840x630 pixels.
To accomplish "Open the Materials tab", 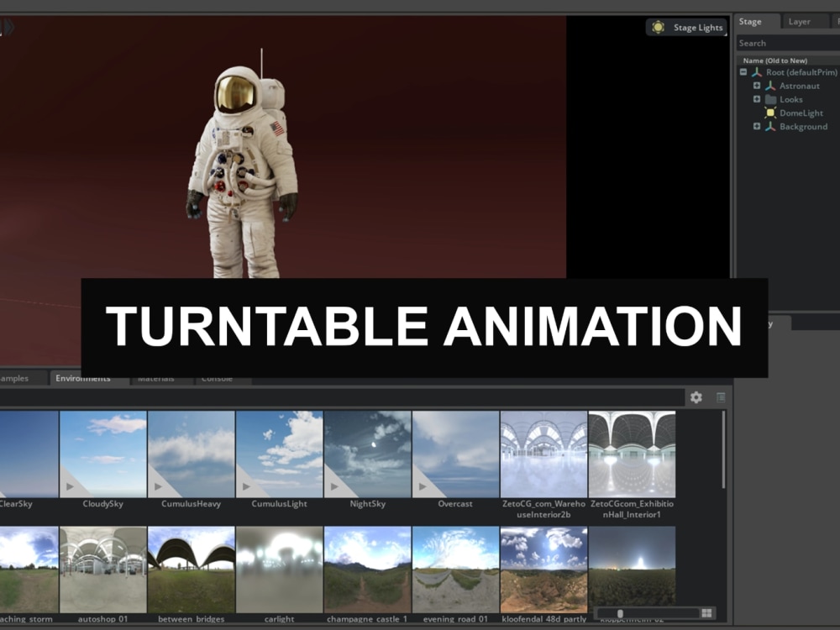I will coord(159,378).
